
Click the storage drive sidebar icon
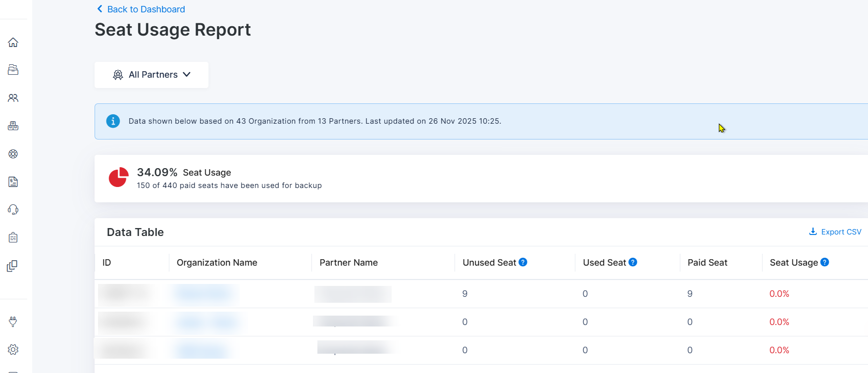click(13, 70)
